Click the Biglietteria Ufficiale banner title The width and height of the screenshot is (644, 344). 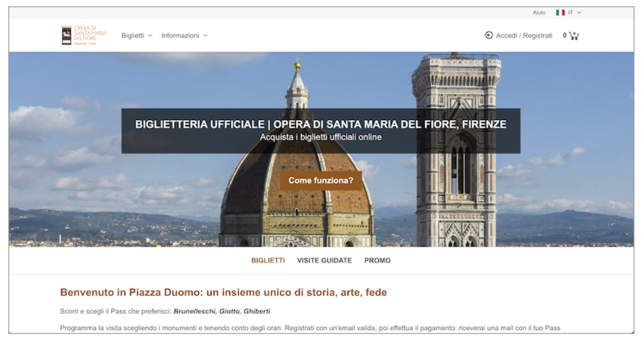coord(321,124)
